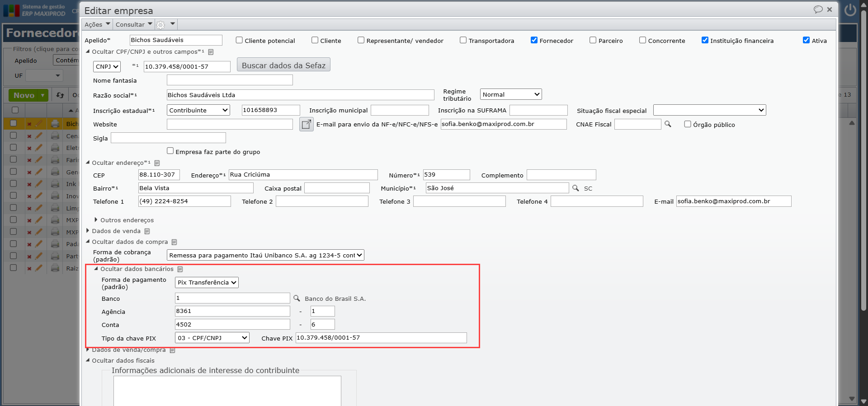Open the Contribuinte inscrição estadual dropdown
This screenshot has width=868, height=406.
(198, 110)
